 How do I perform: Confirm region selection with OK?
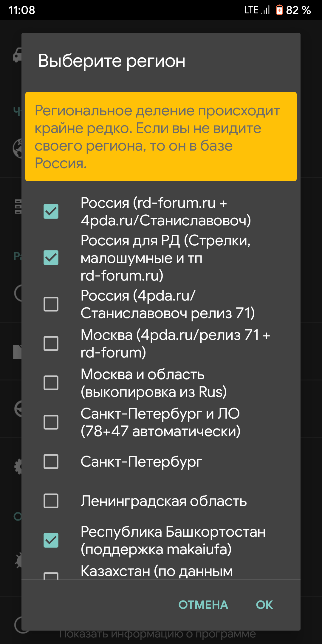point(264,605)
